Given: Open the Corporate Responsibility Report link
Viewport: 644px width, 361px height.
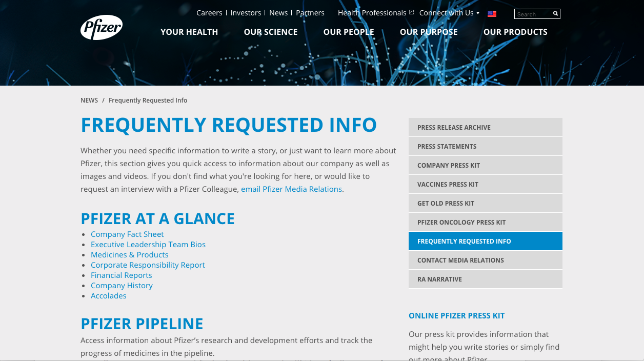Looking at the screenshot, I should pyautogui.click(x=148, y=265).
